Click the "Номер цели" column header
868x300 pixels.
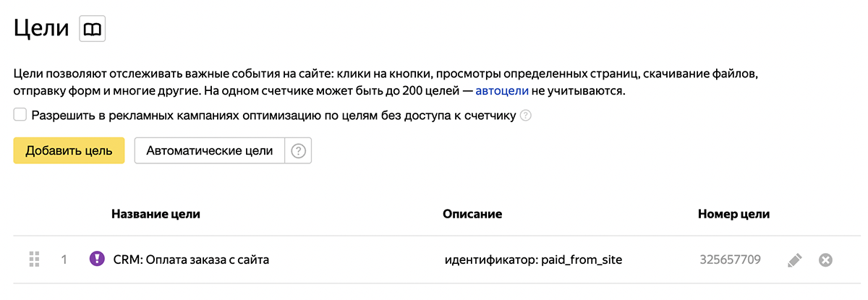pos(733,214)
